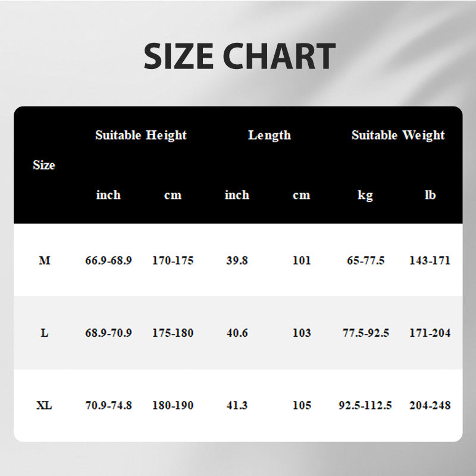476x476 pixels.
Task: Select the Suitable Weight header
Action: [397, 135]
